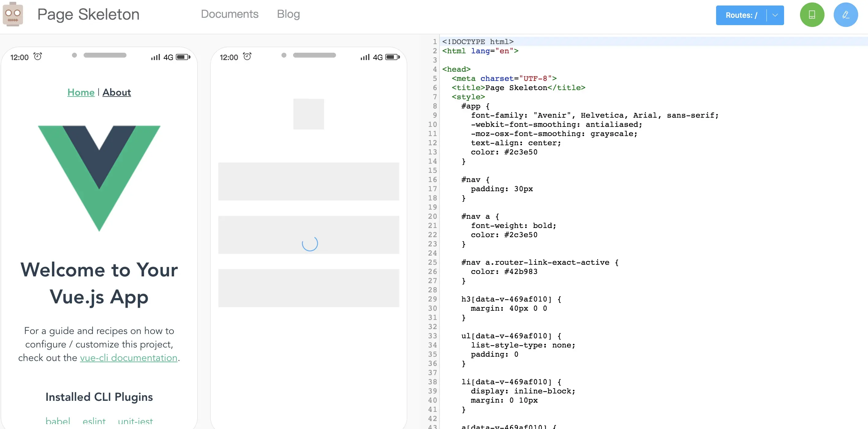Image resolution: width=868 pixels, height=429 pixels.
Task: Open the vue-cli documentation link
Action: coord(128,358)
